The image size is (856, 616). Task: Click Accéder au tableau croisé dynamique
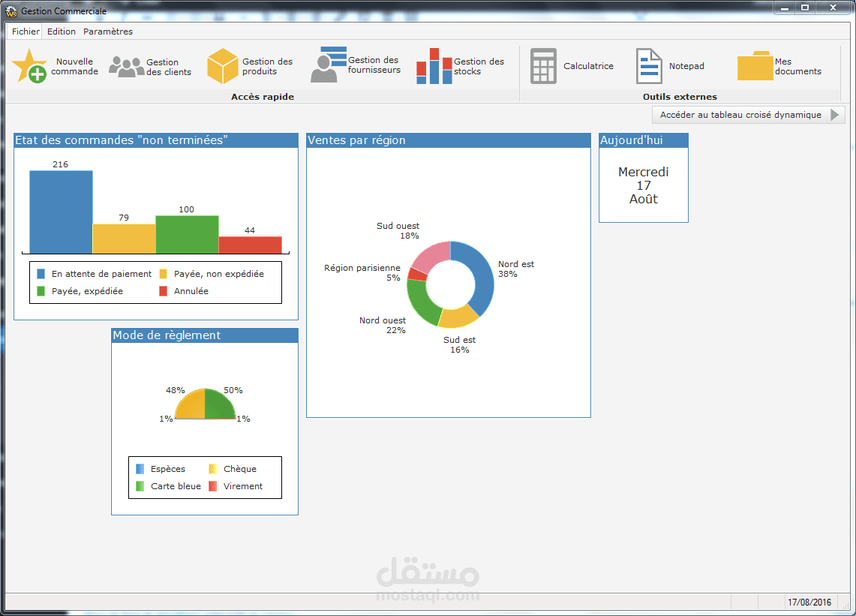[749, 115]
